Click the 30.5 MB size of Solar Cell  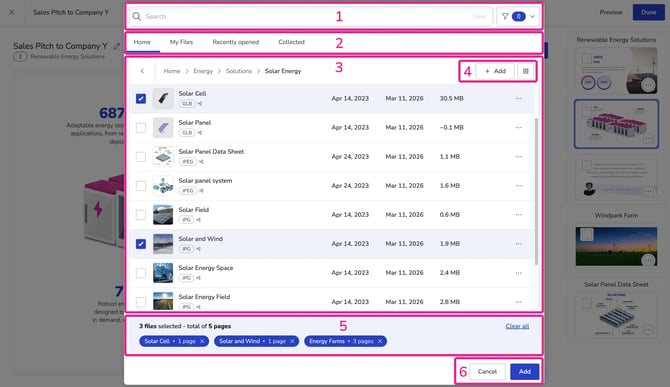coord(452,99)
